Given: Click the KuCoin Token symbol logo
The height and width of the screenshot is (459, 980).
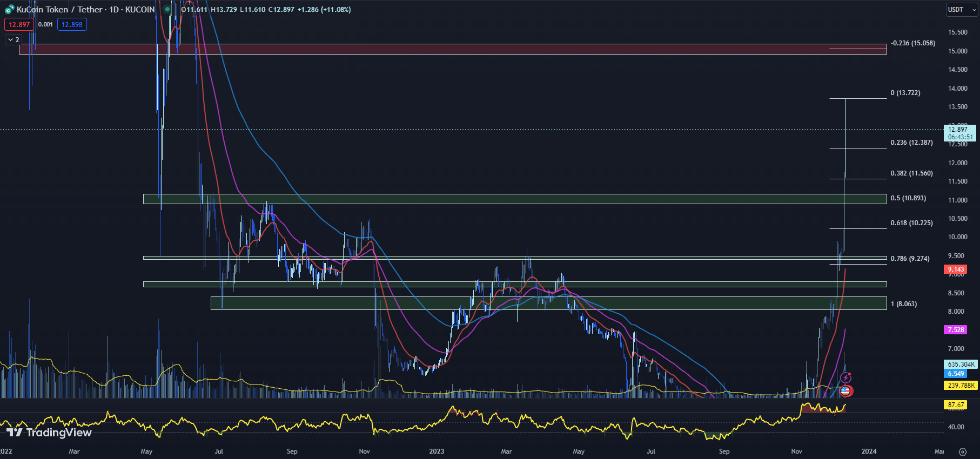Looking at the screenshot, I should [10, 9].
